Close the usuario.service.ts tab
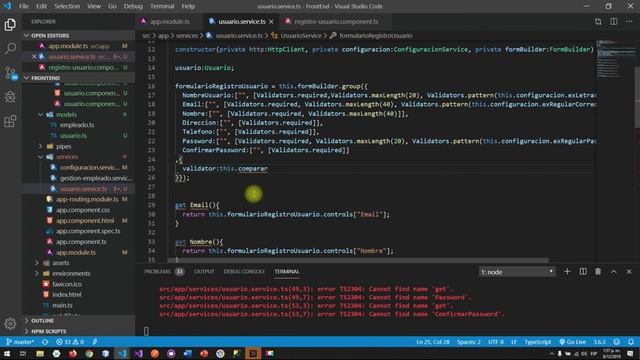 pyautogui.click(x=271, y=22)
